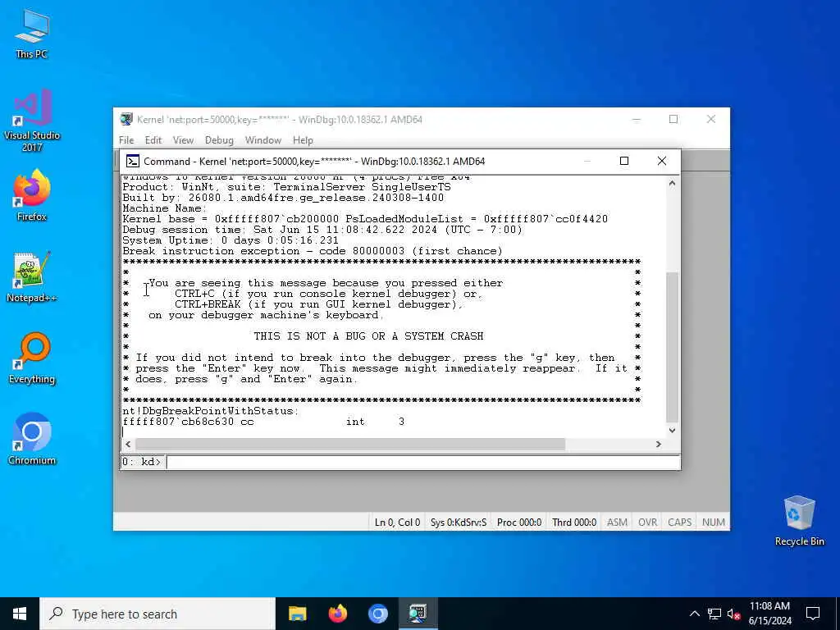
Task: Switch to WinDbg via taskbar icon
Action: [418, 614]
